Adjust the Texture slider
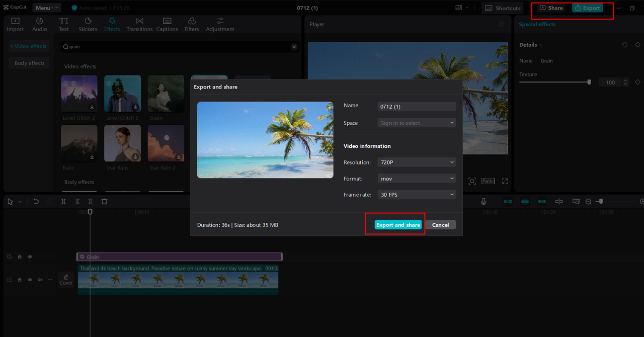 (554, 82)
